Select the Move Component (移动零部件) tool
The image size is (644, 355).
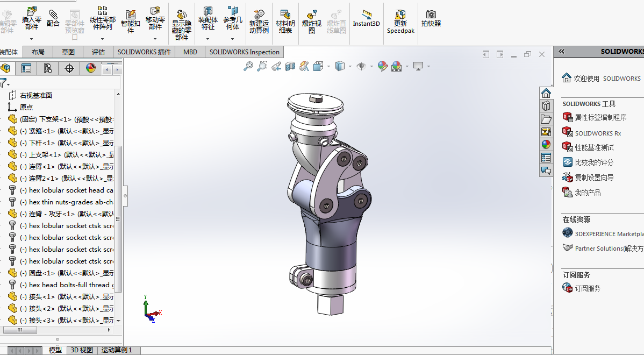155,18
